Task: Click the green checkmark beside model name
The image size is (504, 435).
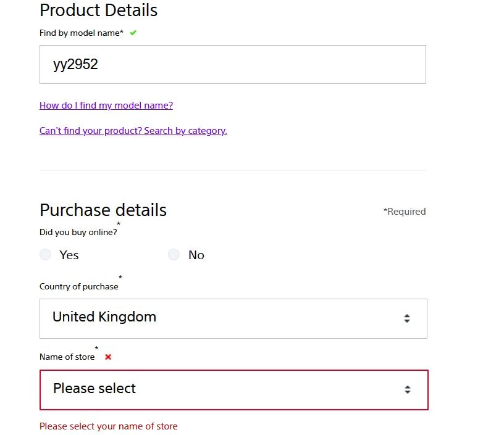Action: [133, 33]
